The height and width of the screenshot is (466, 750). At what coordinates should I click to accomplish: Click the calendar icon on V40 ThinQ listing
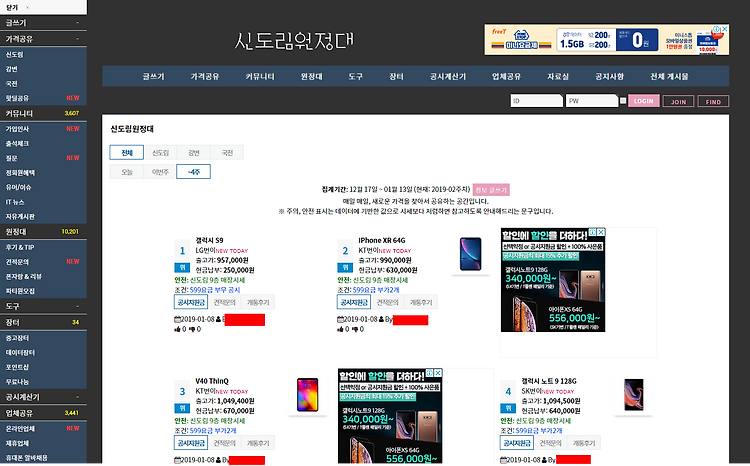coord(177,460)
